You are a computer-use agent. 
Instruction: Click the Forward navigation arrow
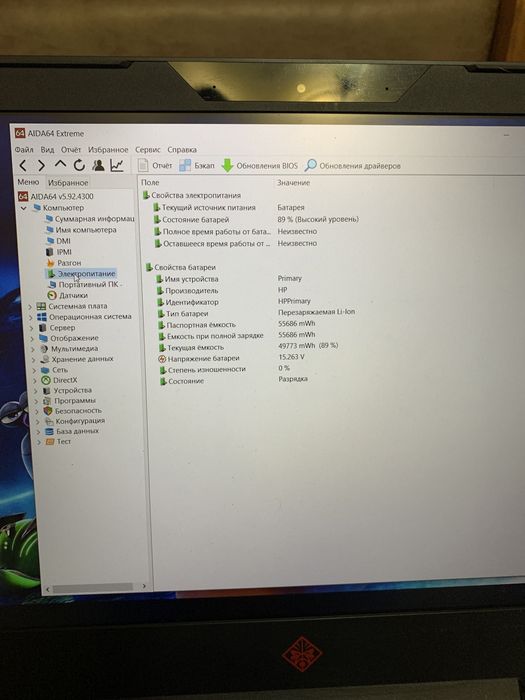(x=41, y=166)
